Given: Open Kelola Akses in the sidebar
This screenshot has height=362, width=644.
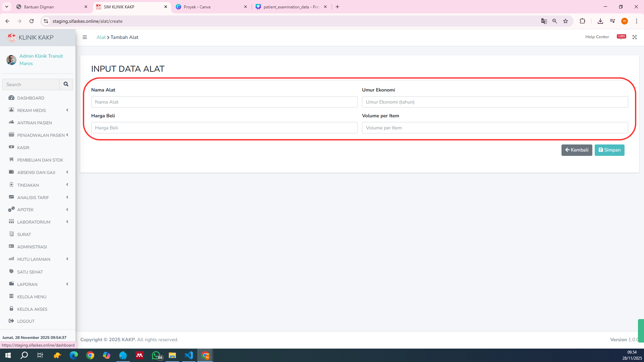Looking at the screenshot, I should click(x=32, y=309).
